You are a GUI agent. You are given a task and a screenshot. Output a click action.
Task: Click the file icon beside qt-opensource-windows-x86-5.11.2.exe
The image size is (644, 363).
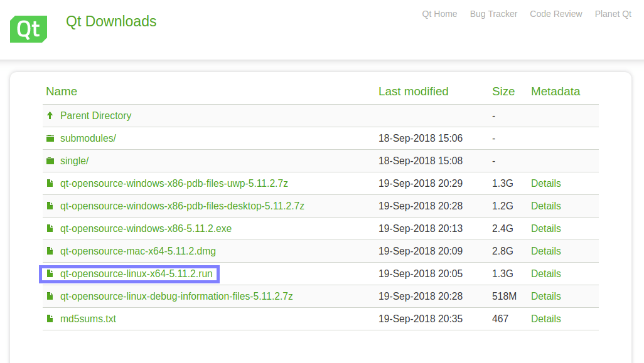point(50,228)
